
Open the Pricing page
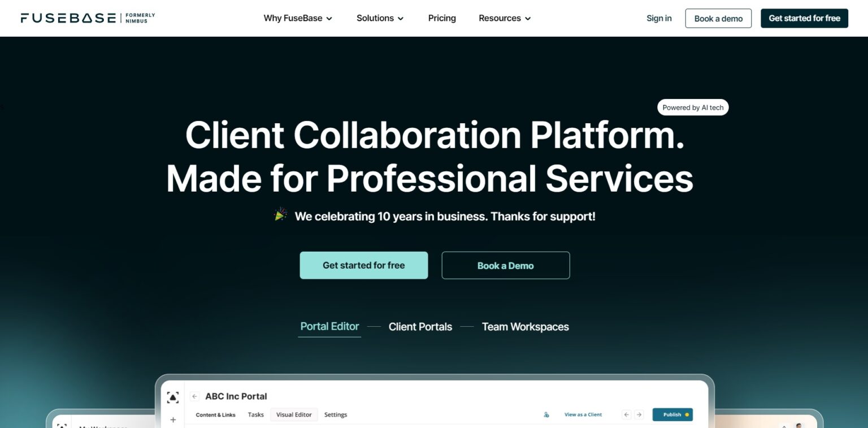pyautogui.click(x=441, y=18)
